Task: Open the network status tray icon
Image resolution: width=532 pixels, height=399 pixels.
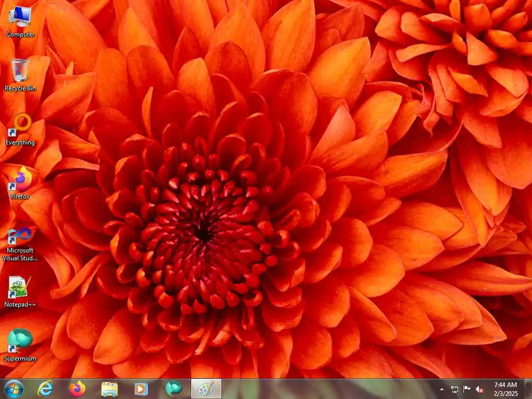Action: (454, 390)
